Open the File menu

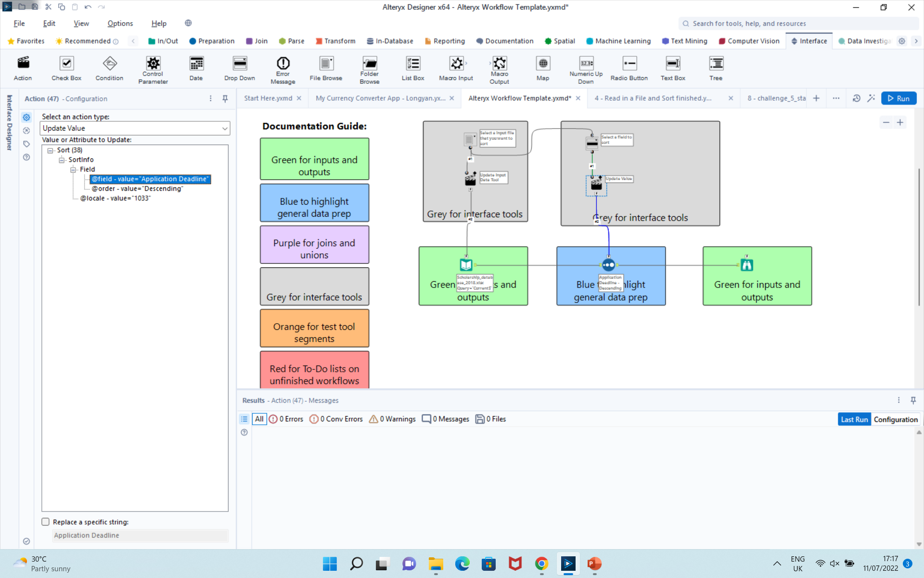19,23
